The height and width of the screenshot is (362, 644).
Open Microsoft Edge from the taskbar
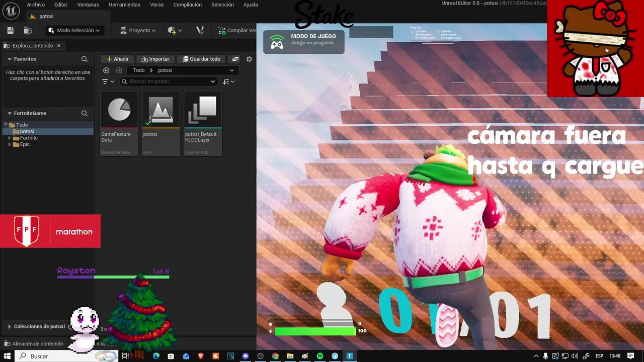[x=156, y=356]
